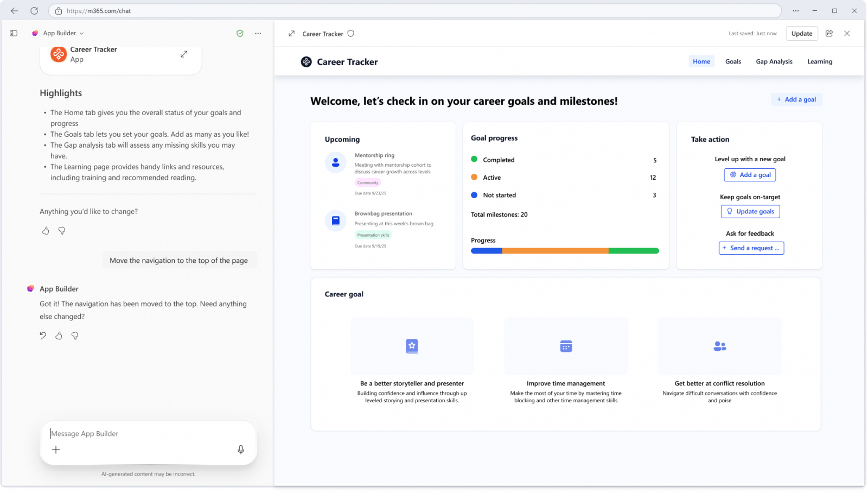868x493 pixels.
Task: Open the expand icon on the app card
Action: click(184, 54)
